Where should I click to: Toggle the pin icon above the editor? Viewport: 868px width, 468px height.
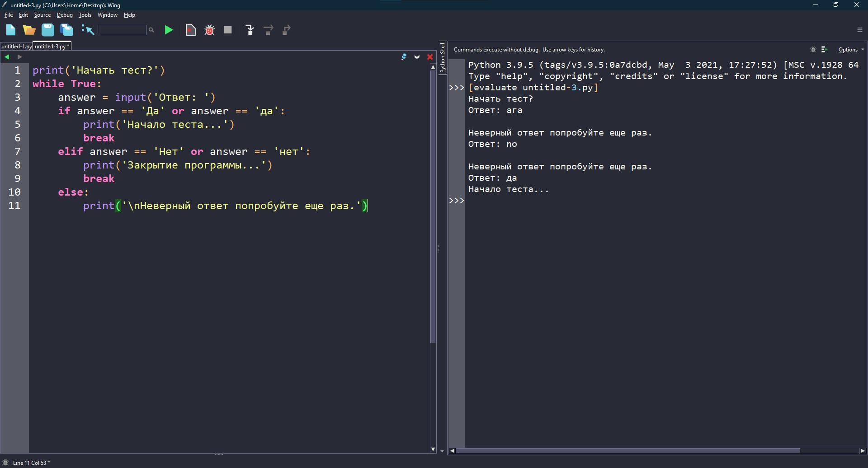(404, 57)
